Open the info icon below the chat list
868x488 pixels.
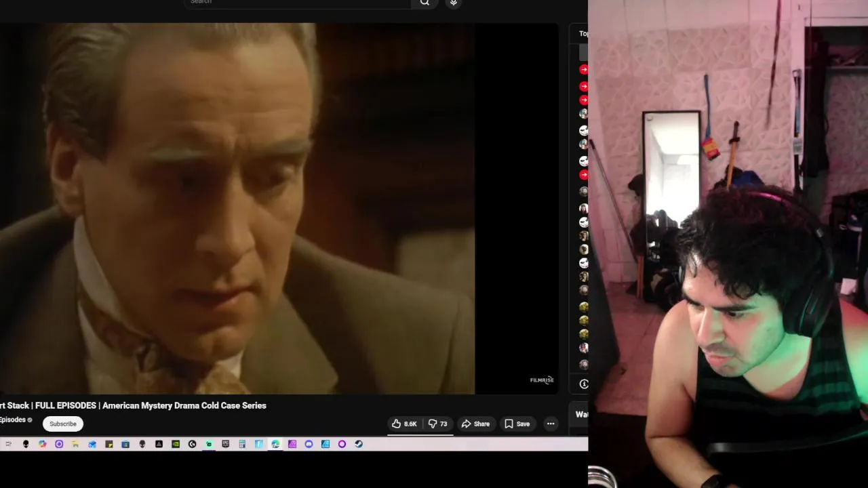pos(584,384)
